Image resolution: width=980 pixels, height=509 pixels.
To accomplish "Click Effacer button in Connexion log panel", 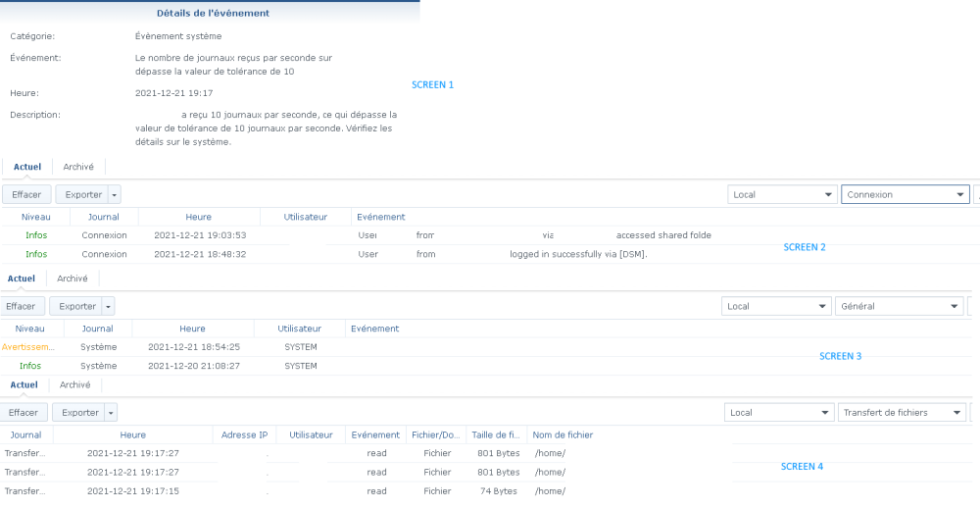I will point(26,195).
